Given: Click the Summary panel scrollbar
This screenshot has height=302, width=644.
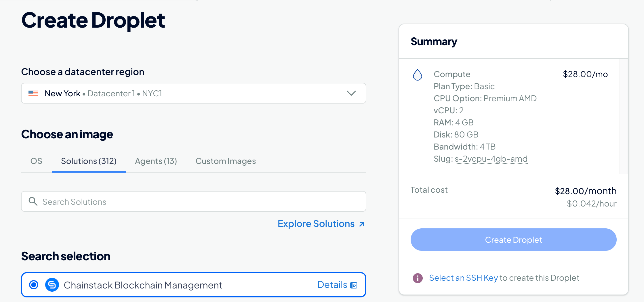Looking at the screenshot, I should pyautogui.click(x=624, y=116).
